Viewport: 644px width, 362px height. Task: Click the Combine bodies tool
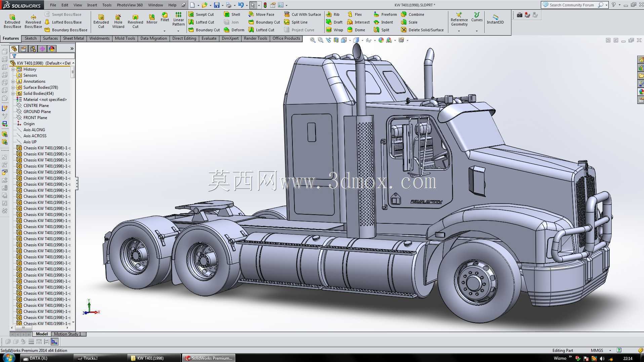(x=412, y=14)
